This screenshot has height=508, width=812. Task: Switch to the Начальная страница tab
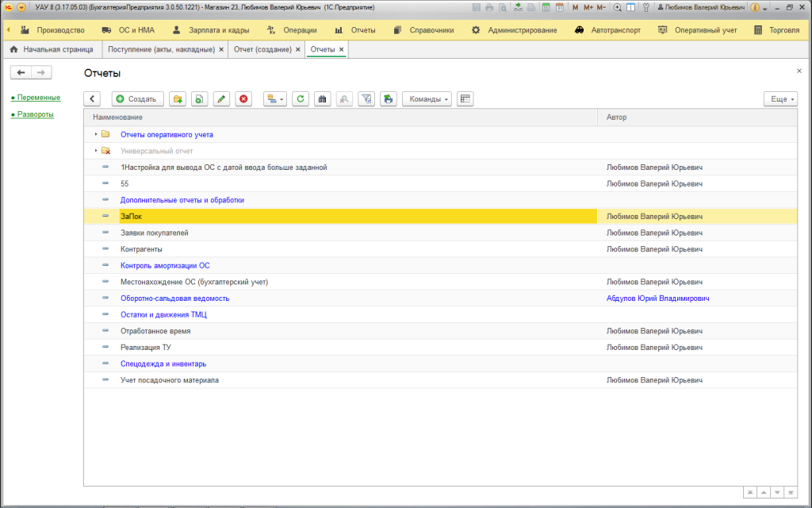tap(52, 50)
